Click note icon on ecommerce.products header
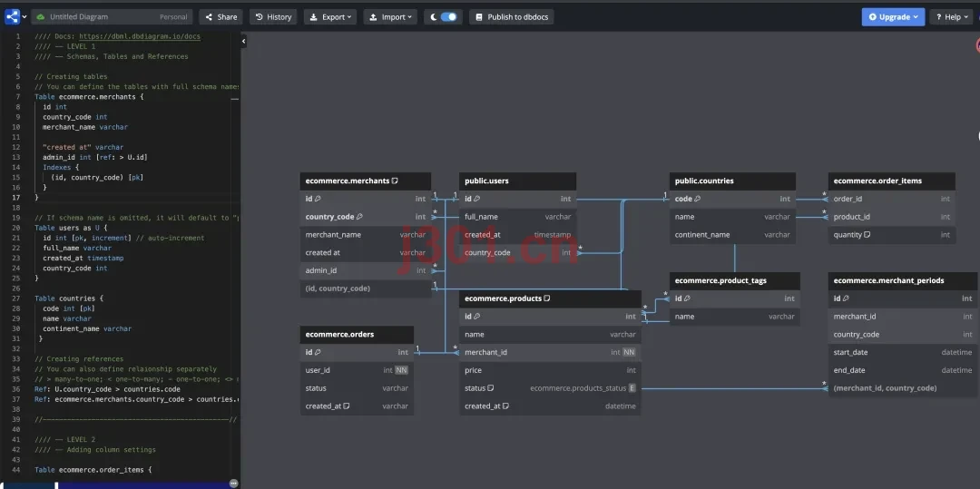Viewport: 980px width, 489px height. (547, 298)
